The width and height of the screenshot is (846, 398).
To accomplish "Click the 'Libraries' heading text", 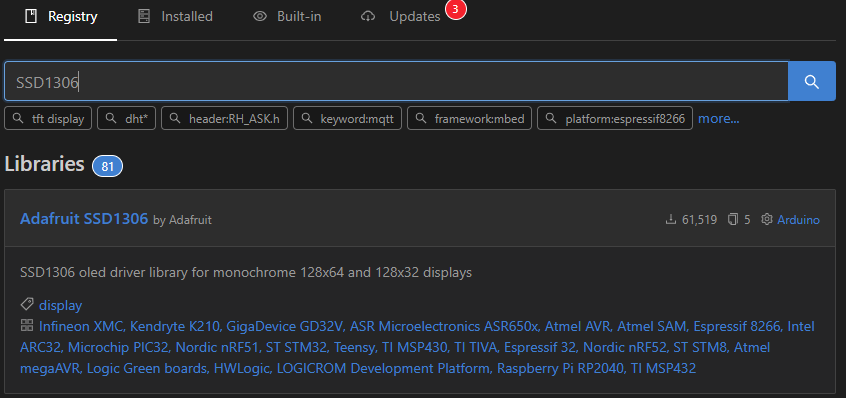I will [44, 164].
